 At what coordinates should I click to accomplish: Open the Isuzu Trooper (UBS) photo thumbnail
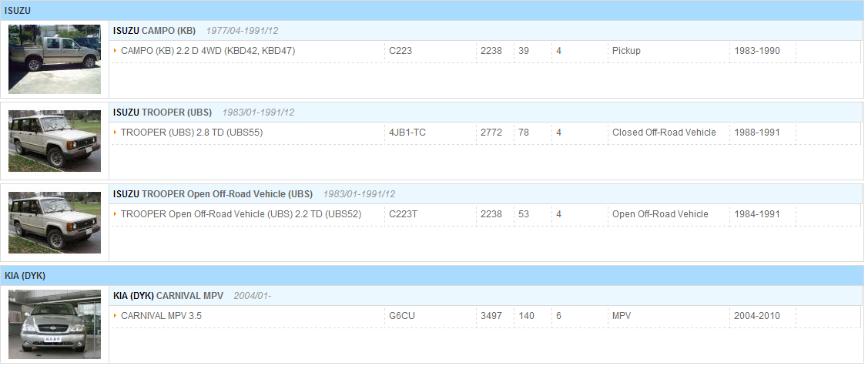(x=54, y=141)
